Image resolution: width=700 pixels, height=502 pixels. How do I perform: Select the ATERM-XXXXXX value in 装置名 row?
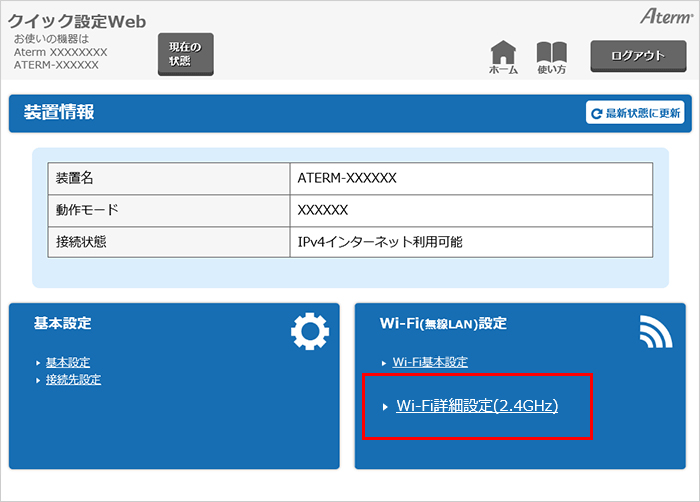347,177
